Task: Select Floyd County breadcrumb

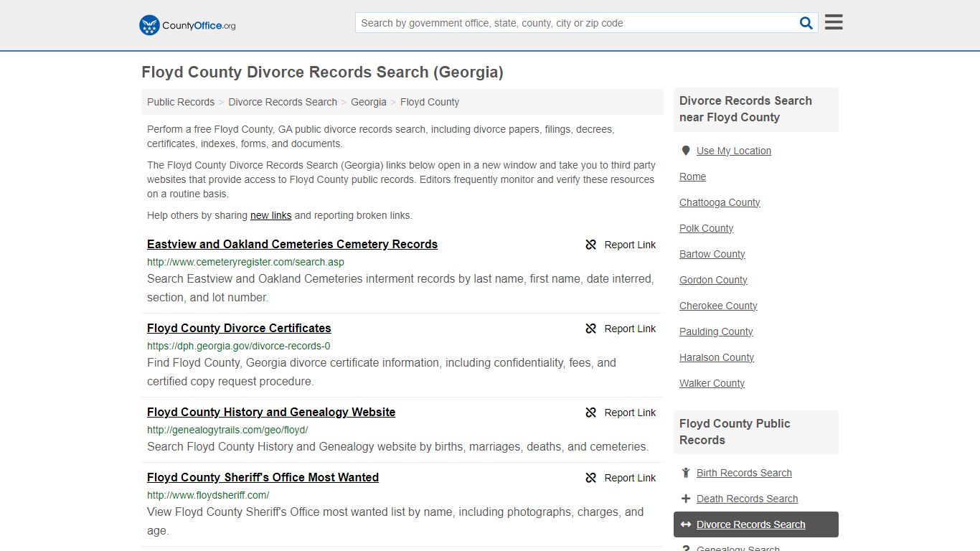Action: coord(430,102)
